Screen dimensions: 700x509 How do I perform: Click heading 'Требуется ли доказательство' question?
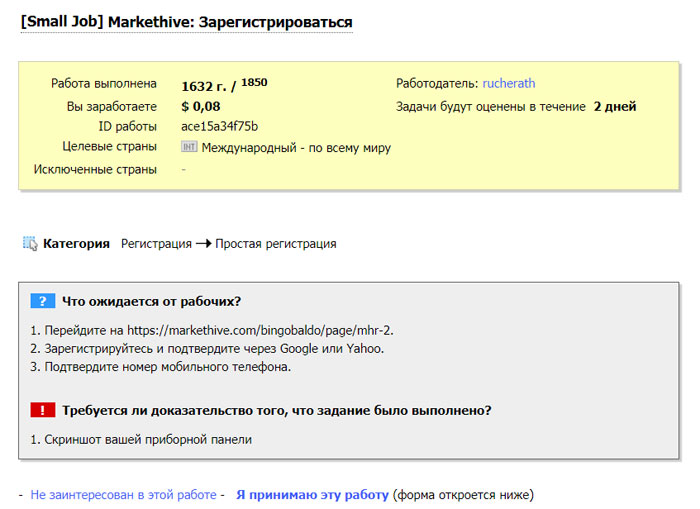tap(276, 410)
